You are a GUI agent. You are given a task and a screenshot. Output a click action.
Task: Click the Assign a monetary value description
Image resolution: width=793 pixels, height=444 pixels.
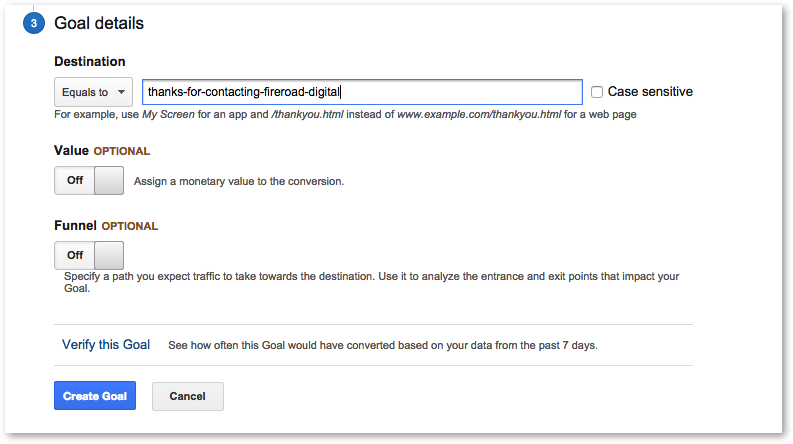[x=239, y=182]
